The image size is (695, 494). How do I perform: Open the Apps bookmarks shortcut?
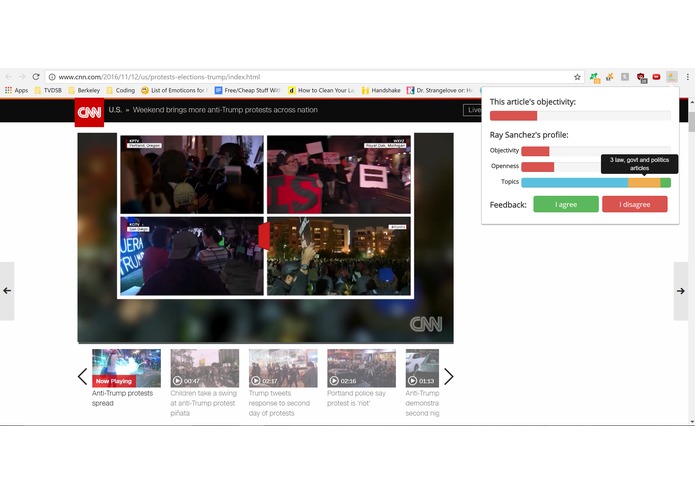click(x=16, y=90)
